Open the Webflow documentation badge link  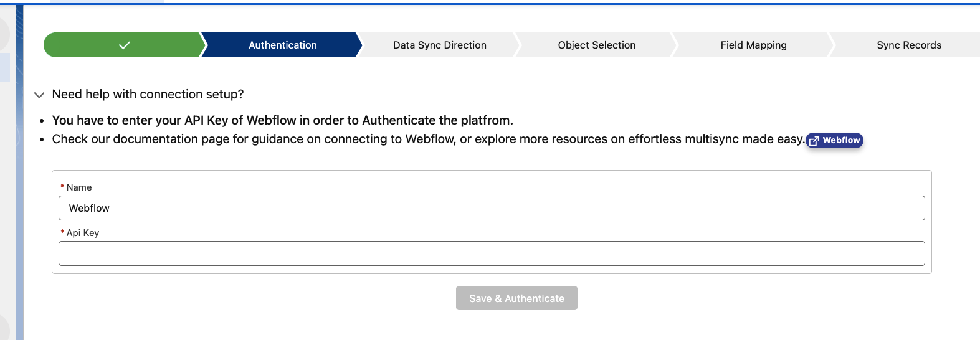click(834, 141)
